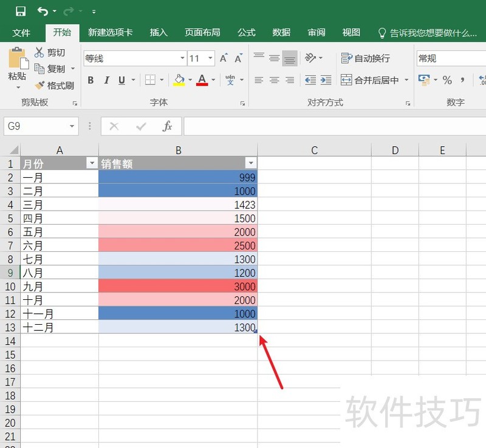
Task: Click the percent style icon in 数字 group
Action: [446, 80]
